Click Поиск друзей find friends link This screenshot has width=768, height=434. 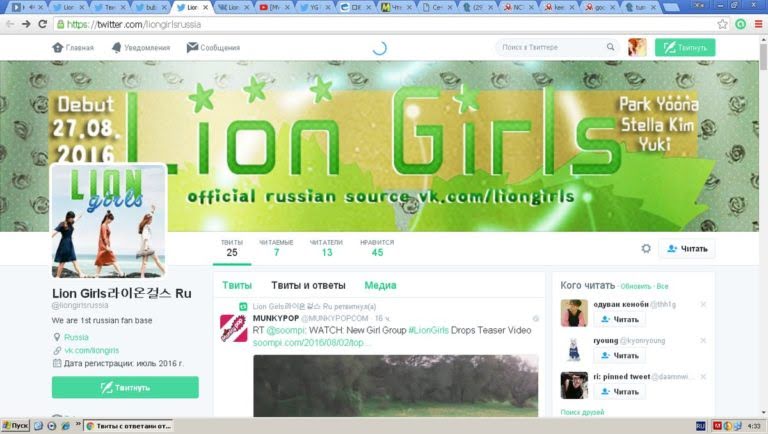[x=582, y=412]
